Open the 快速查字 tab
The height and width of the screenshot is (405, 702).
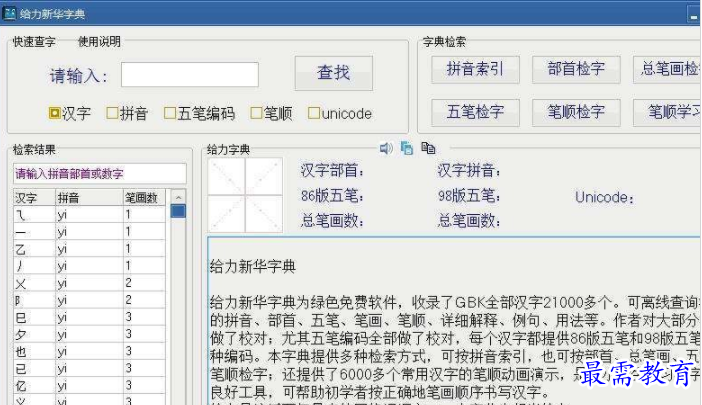[x=34, y=42]
